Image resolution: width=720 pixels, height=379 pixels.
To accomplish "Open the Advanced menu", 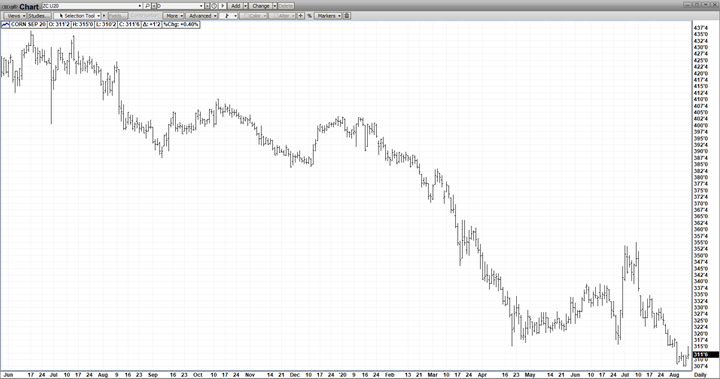I will pos(201,16).
